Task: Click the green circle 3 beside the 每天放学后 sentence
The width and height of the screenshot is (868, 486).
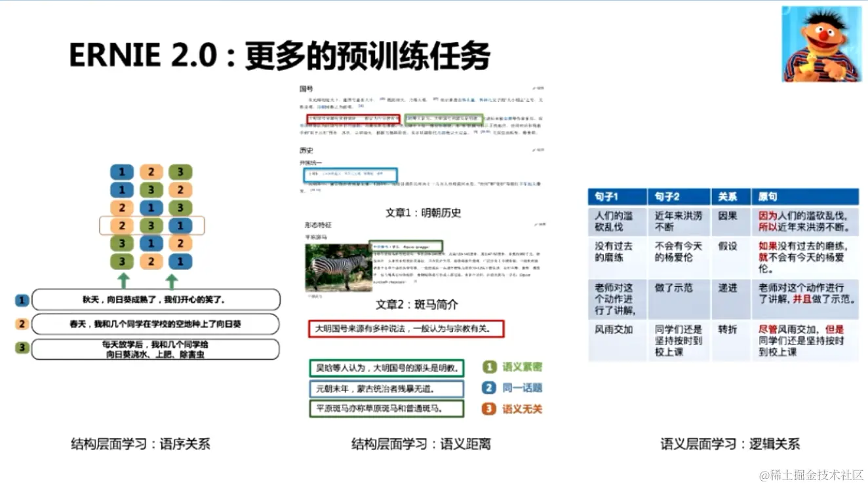Action: (22, 346)
